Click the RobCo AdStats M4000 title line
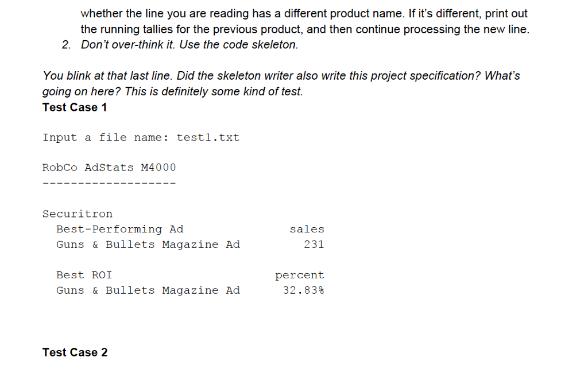Screen dimensions: 588x369 tap(109, 168)
